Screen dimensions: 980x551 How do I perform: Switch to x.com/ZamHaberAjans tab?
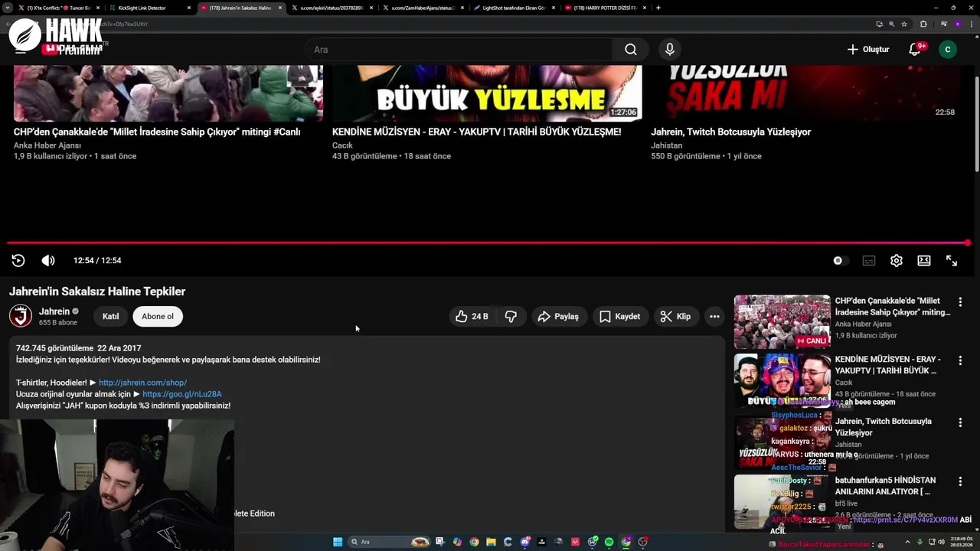coord(423,8)
